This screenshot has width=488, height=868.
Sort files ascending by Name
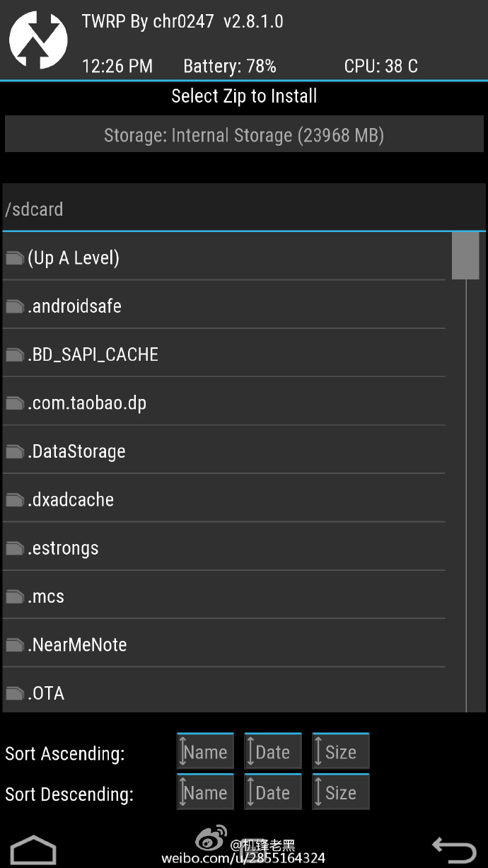(x=205, y=751)
